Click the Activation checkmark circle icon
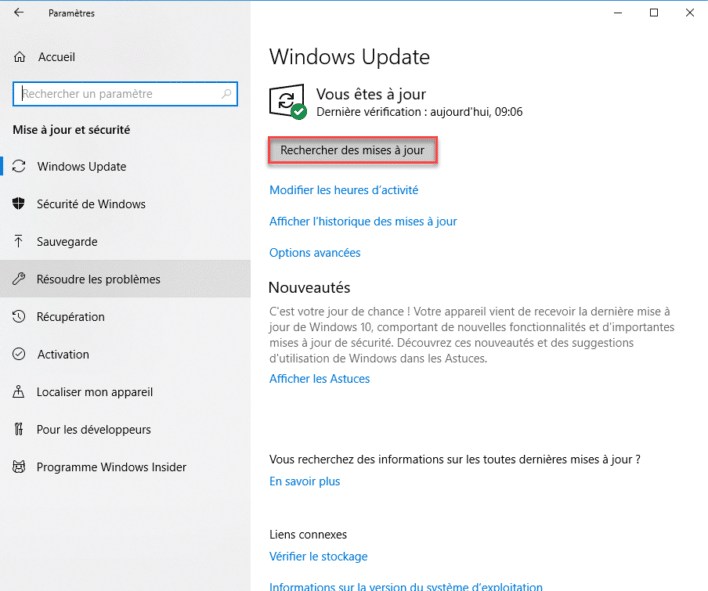Screen dimensions: 708x591 (x=18, y=354)
